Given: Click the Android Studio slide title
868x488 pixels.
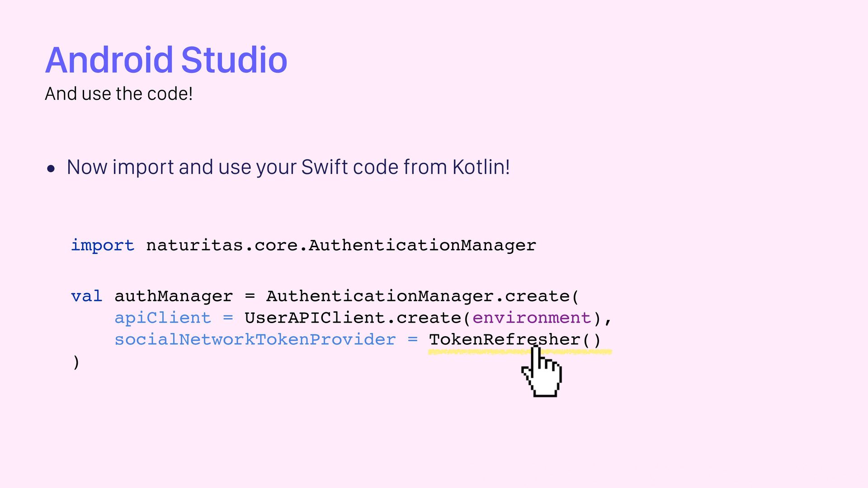Looking at the screenshot, I should [x=166, y=60].
